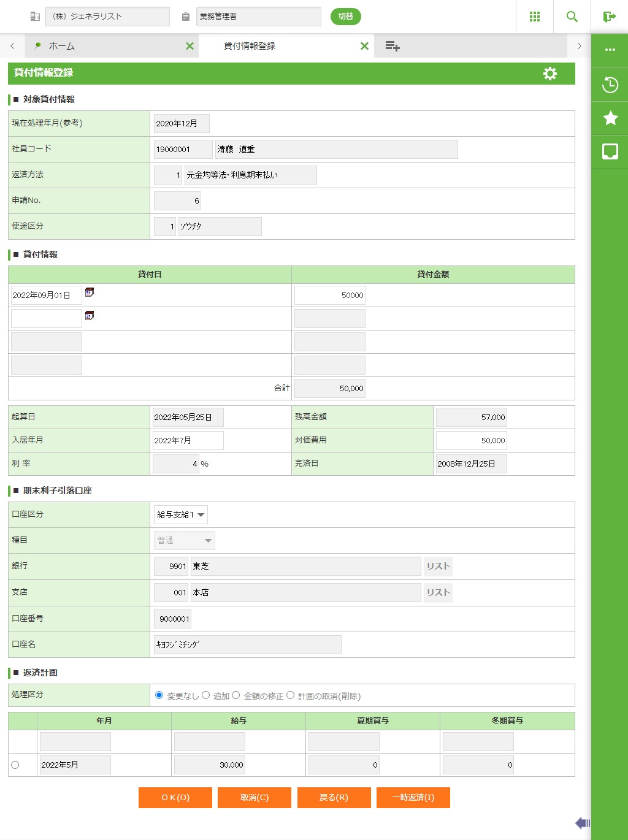Screen dimensions: 628x840
Task: Open calendar picker beside 2022年09月01日 date
Action: 90,292
